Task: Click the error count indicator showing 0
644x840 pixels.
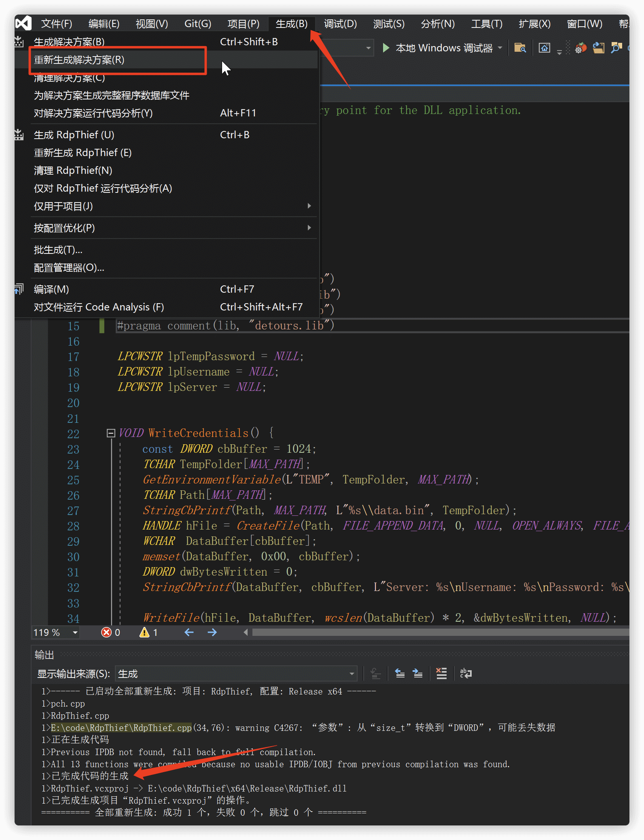Action: [111, 632]
